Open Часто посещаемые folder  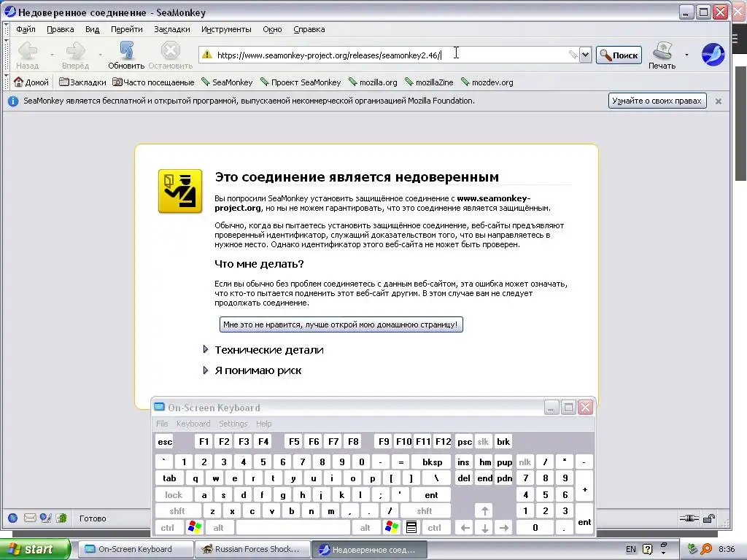point(153,82)
